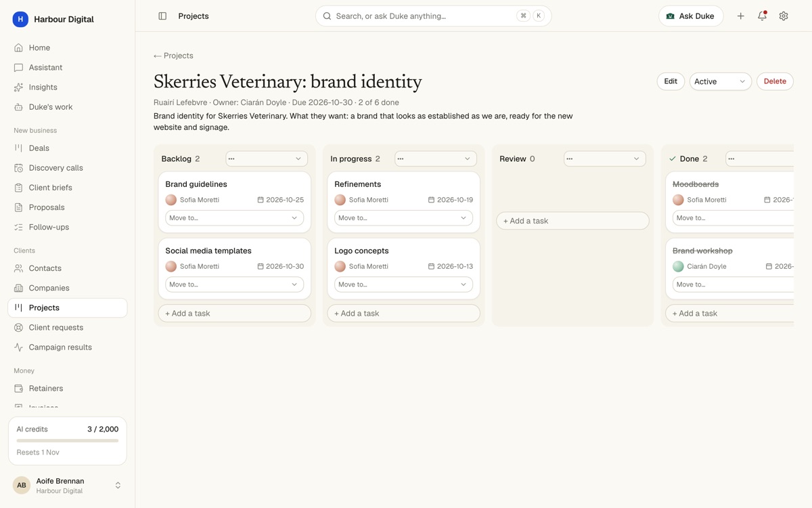Click the Retainers icon

[18, 388]
